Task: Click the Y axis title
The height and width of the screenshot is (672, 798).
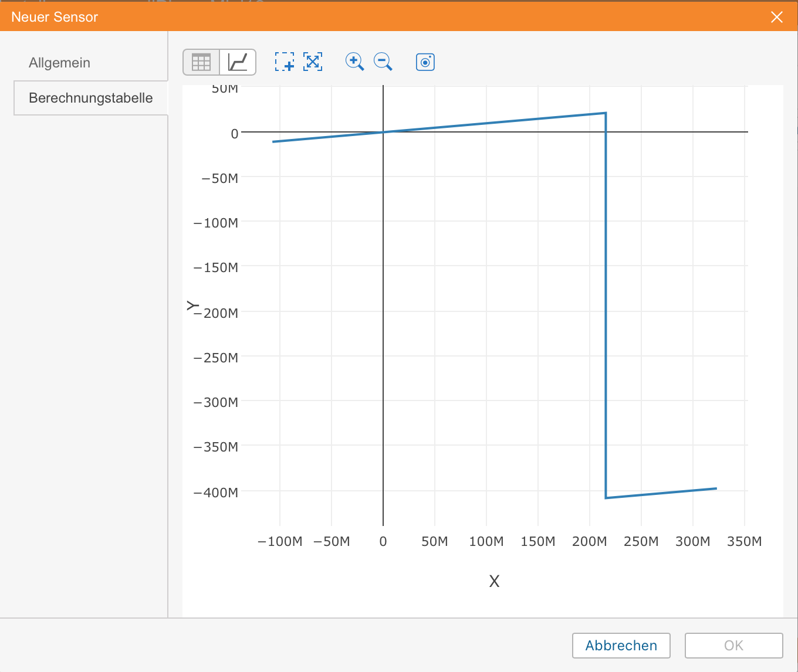Action: [192, 306]
